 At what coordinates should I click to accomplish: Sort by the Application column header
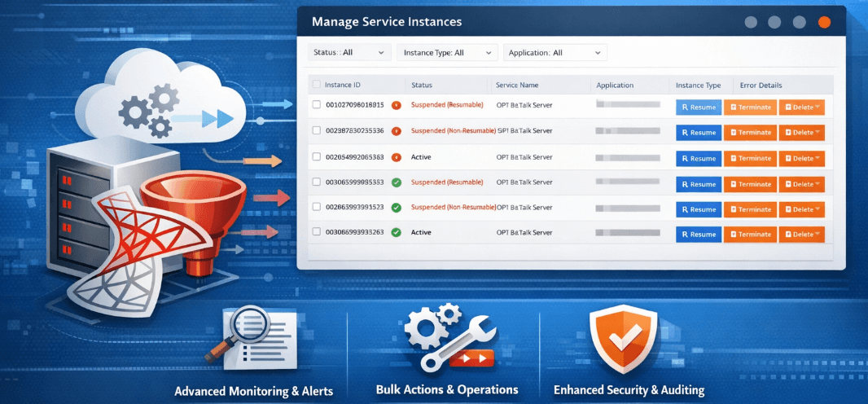pyautogui.click(x=615, y=86)
